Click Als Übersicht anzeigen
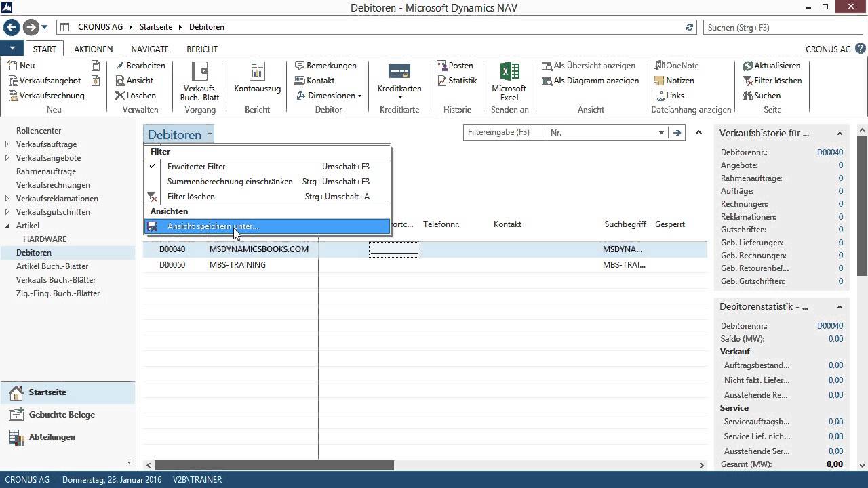Screen dimensions: 868x488 589,66
